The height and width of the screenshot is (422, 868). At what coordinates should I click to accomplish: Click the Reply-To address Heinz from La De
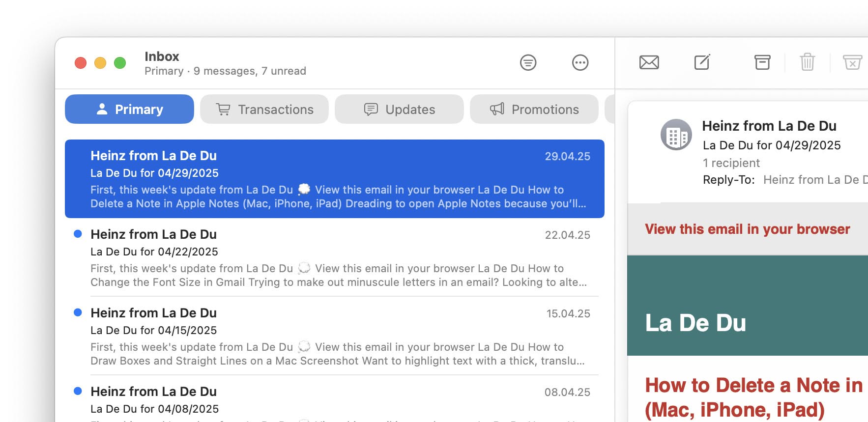click(x=815, y=180)
